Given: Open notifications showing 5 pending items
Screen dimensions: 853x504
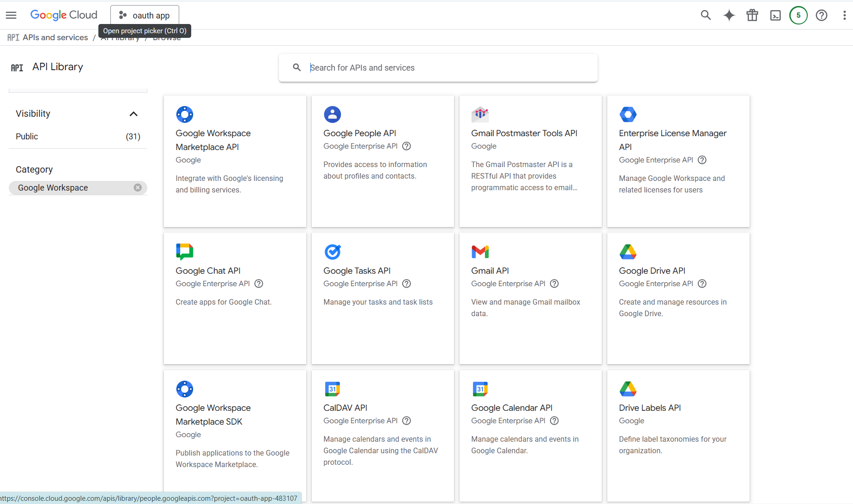Looking at the screenshot, I should point(799,15).
